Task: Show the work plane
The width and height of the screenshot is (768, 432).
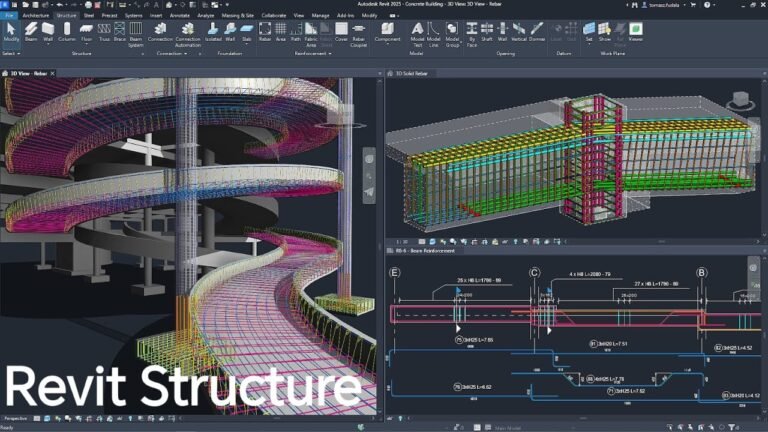Action: [605, 32]
